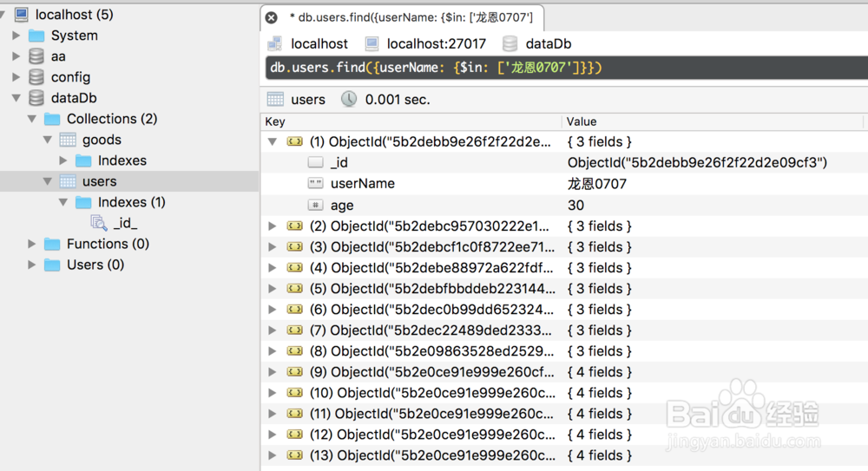Click the query editor input field

tap(566, 68)
